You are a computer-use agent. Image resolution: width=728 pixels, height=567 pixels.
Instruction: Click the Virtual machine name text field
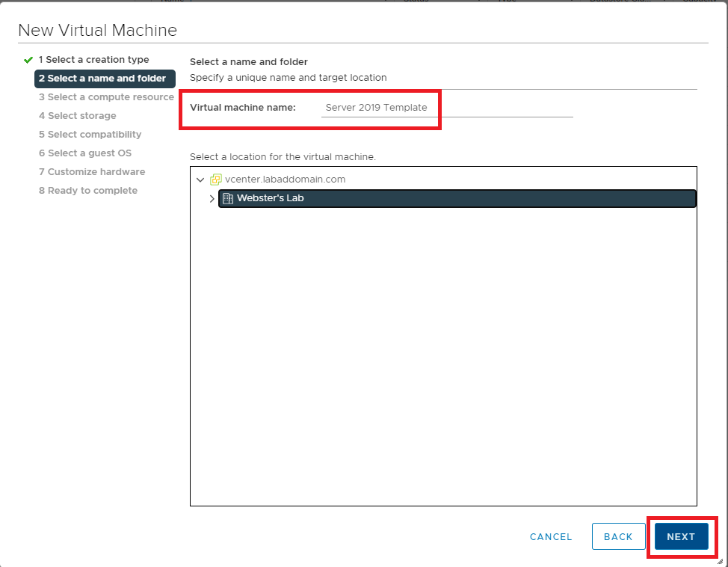pyautogui.click(x=446, y=108)
